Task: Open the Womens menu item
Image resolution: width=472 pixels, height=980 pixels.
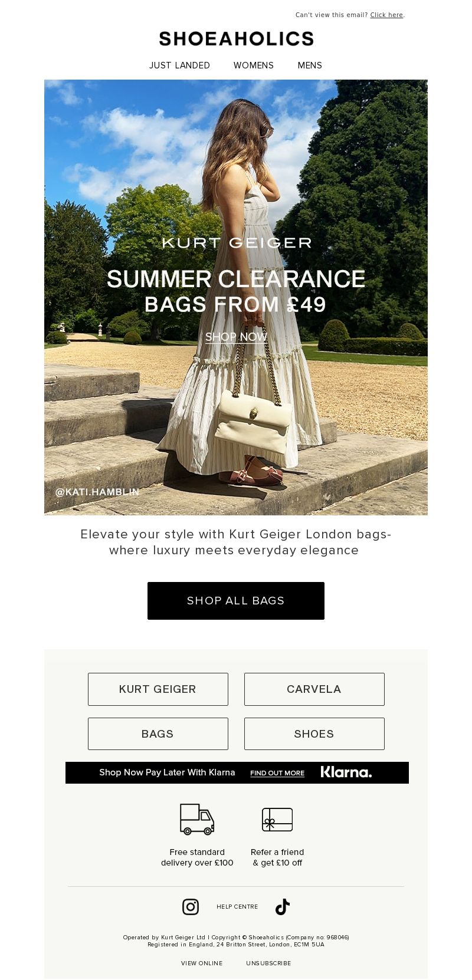Action: pyautogui.click(x=254, y=65)
